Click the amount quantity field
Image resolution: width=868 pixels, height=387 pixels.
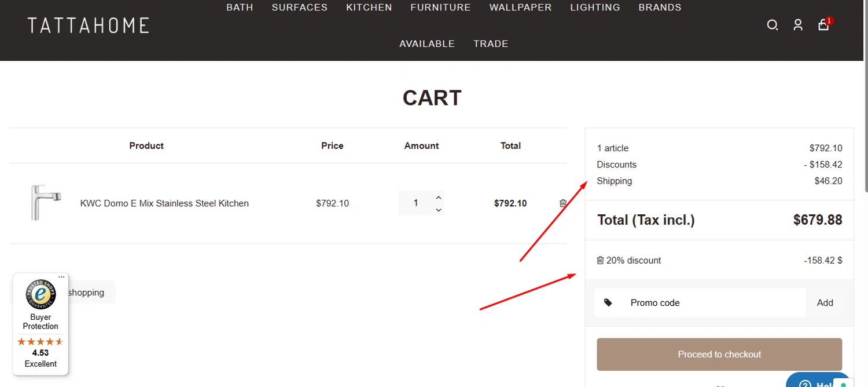[416, 203]
